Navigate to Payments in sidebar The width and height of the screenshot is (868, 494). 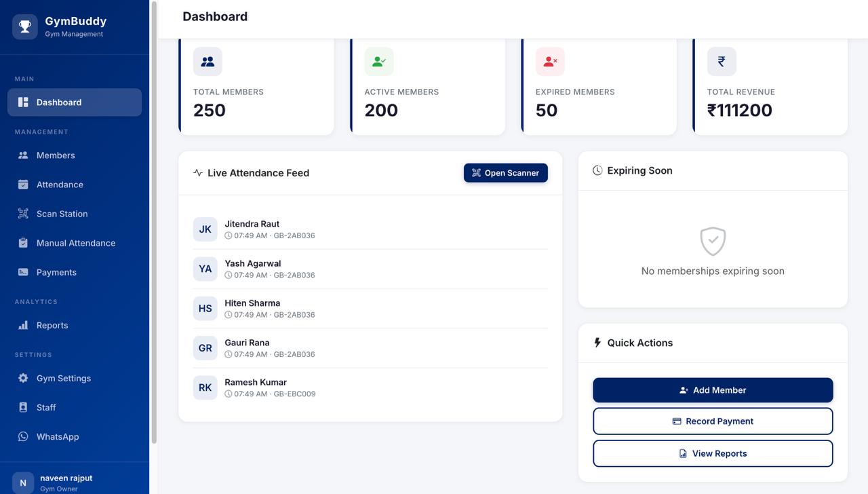click(56, 272)
